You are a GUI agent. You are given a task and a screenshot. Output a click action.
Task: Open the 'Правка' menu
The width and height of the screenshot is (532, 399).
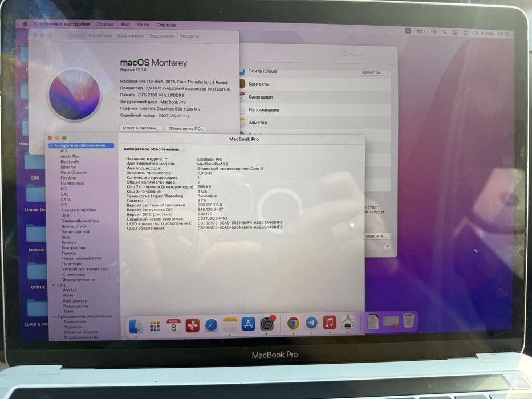105,24
